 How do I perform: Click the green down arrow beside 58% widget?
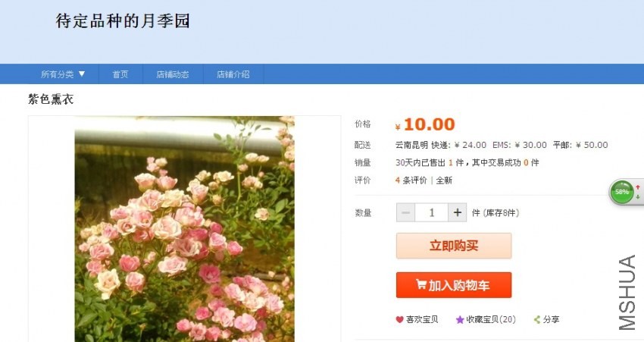click(x=638, y=197)
